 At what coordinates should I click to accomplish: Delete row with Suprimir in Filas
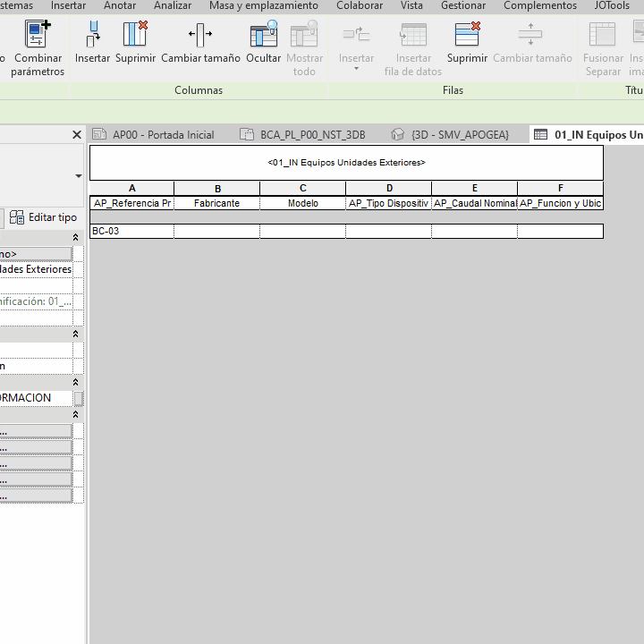[x=467, y=43]
